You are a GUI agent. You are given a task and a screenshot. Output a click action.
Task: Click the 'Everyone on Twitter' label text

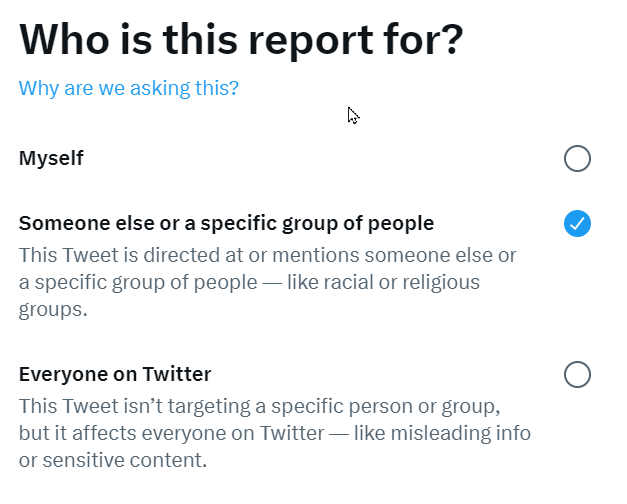tap(115, 374)
